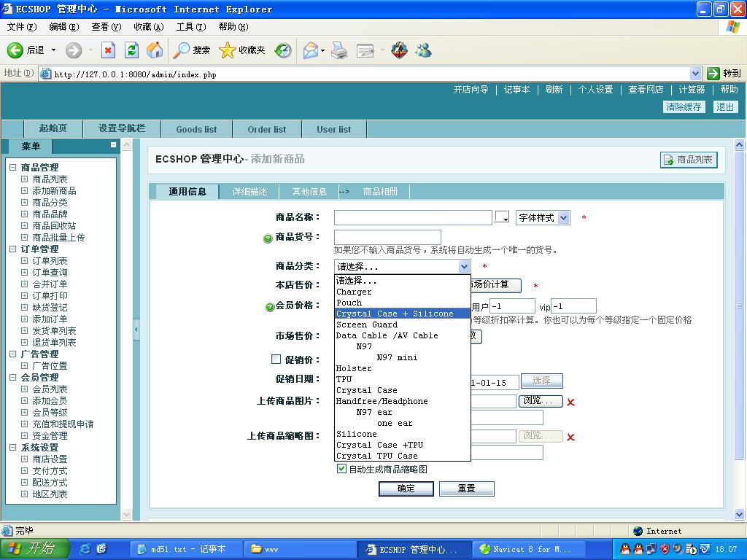
Task: Click the 退出 logout link
Action: point(725,106)
